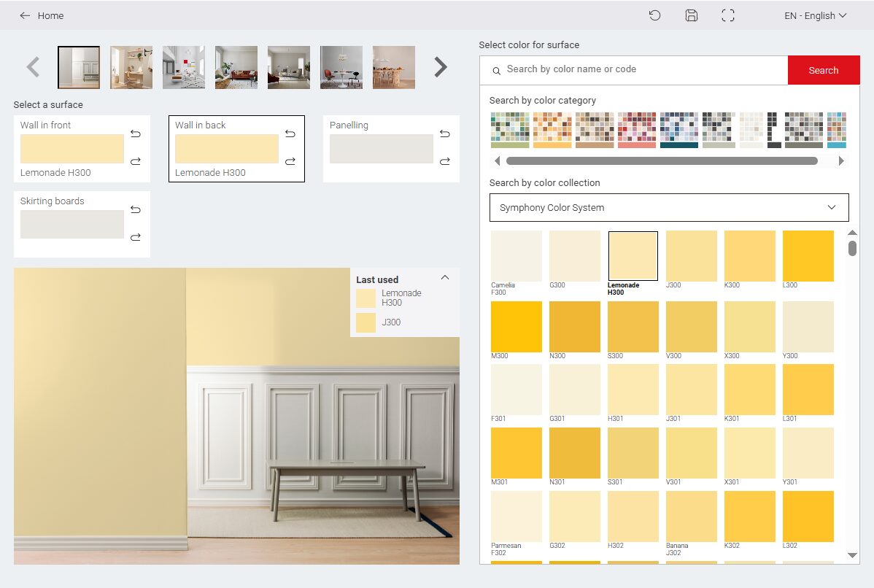The width and height of the screenshot is (874, 588).
Task: Pick the L300 color swatch
Action: click(808, 256)
